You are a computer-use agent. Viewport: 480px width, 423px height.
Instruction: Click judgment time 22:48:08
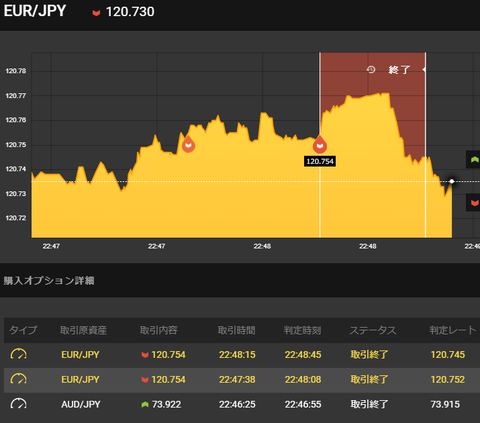tap(303, 379)
